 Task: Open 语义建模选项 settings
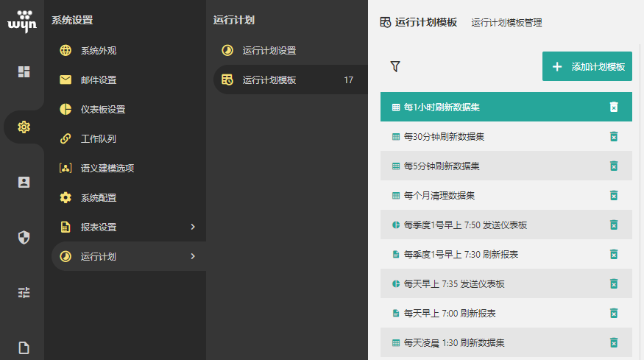click(x=107, y=168)
